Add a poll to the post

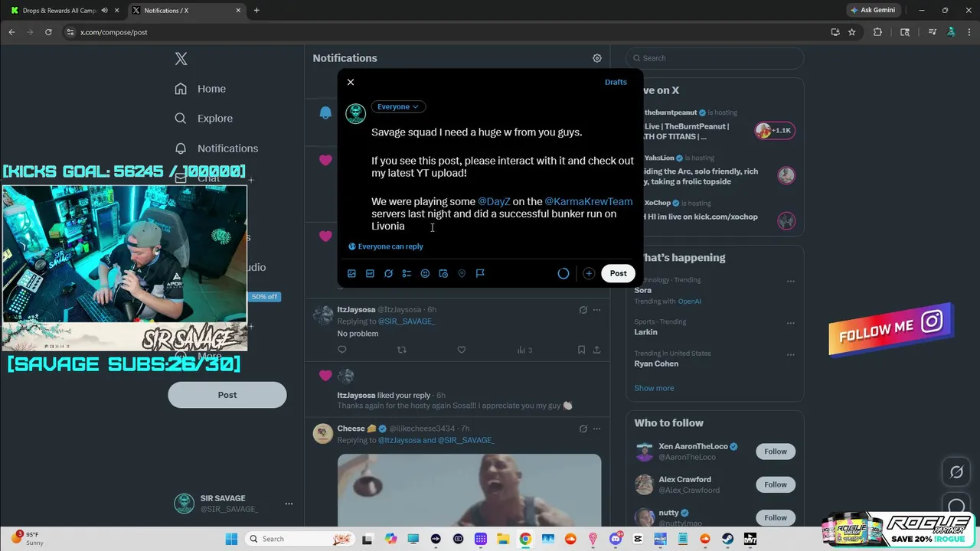coord(407,273)
